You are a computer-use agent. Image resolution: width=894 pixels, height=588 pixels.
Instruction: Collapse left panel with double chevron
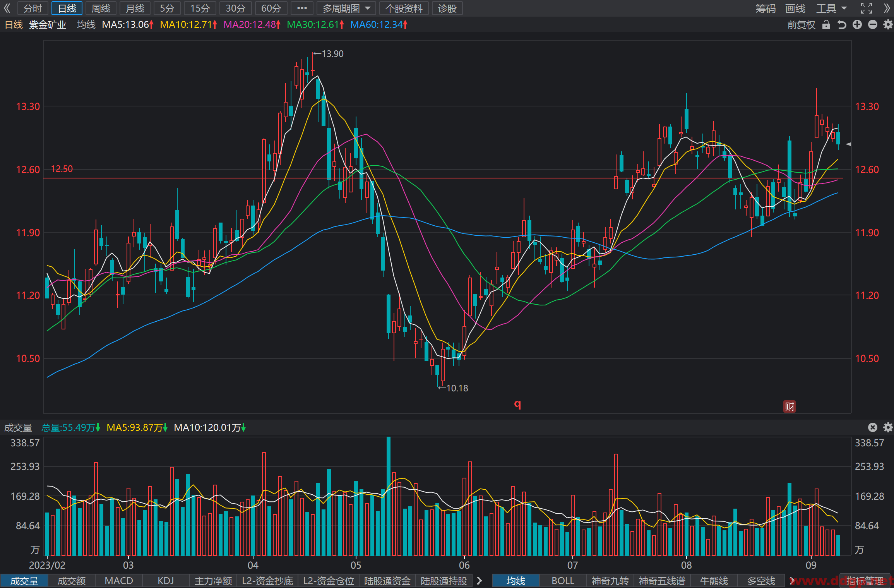click(x=7, y=8)
